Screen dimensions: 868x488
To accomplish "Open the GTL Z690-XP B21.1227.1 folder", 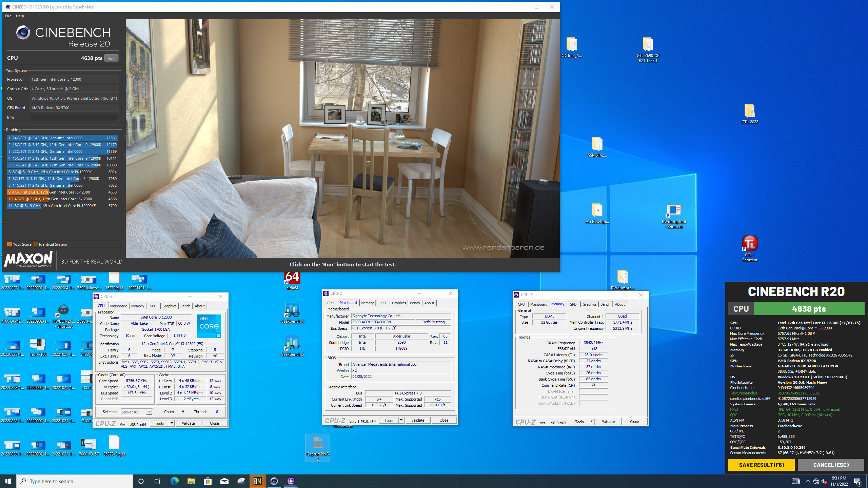I will [x=648, y=49].
